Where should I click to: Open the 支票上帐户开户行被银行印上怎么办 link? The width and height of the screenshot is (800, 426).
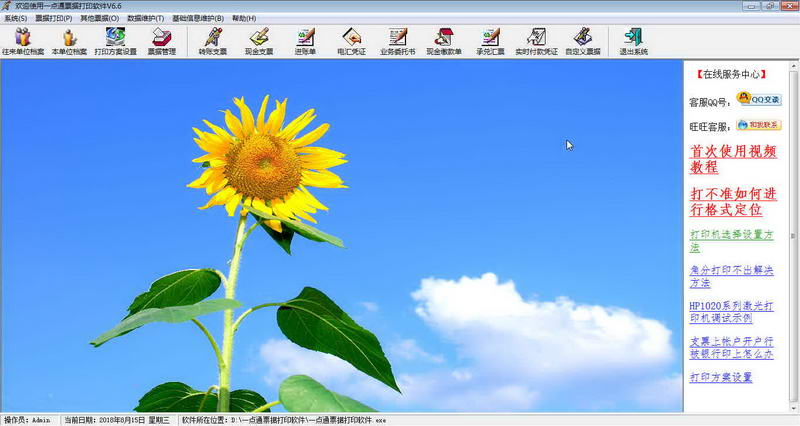coord(732,347)
